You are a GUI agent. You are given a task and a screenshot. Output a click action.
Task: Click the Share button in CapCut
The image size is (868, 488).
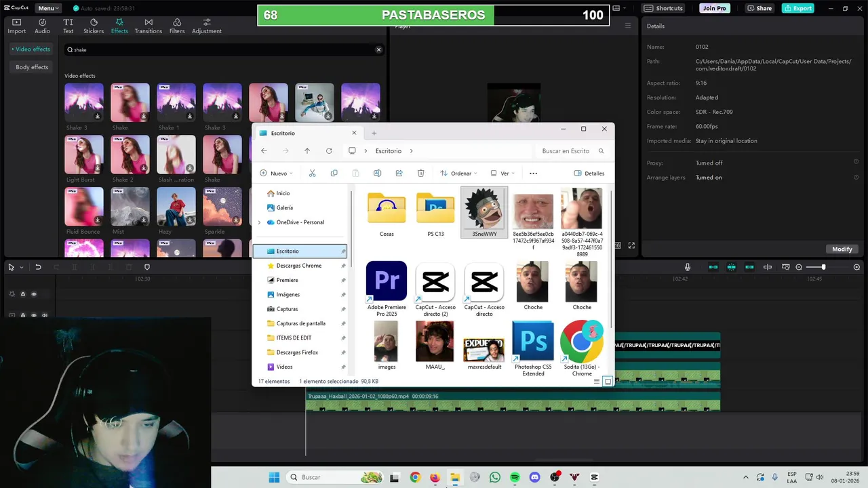pyautogui.click(x=759, y=8)
